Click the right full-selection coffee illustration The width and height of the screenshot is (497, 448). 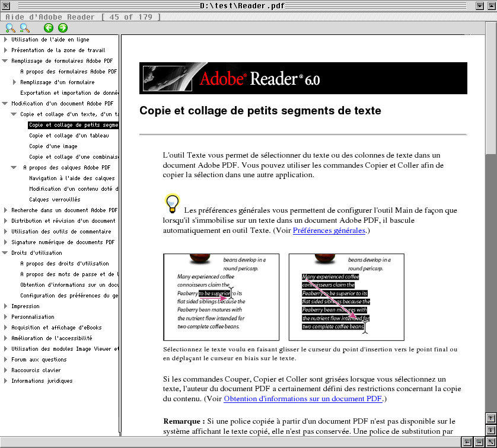coord(346,297)
